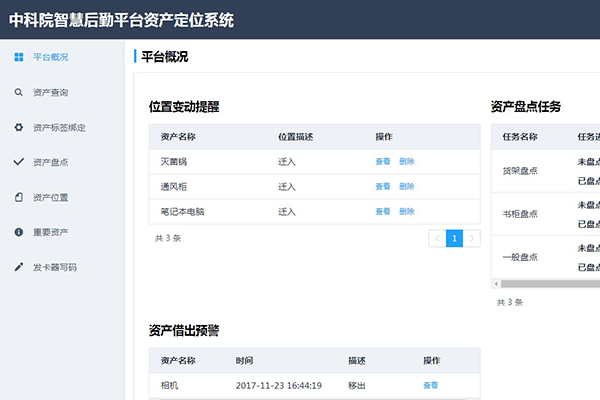Delete the 灭菌锅 row
600x400 pixels.
tap(406, 161)
